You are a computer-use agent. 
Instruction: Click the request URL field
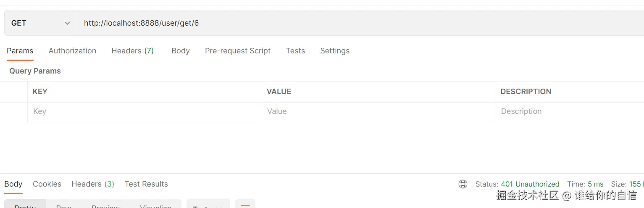336,23
